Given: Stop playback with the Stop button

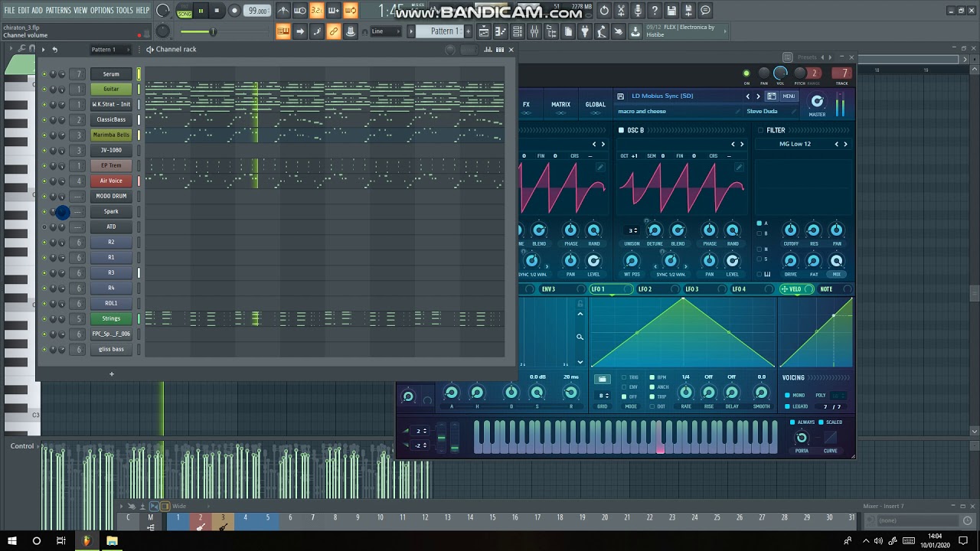Looking at the screenshot, I should (217, 11).
